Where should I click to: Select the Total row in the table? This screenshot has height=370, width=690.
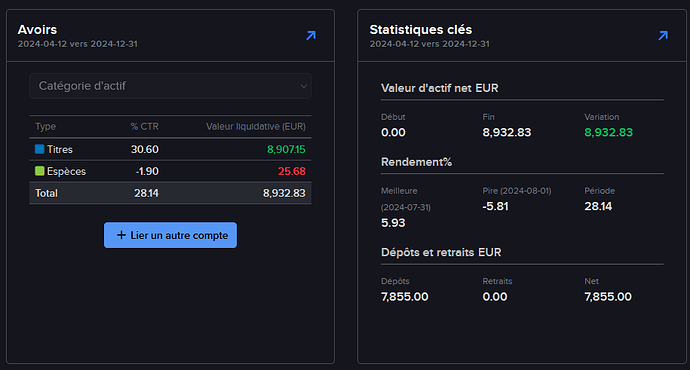[170, 193]
